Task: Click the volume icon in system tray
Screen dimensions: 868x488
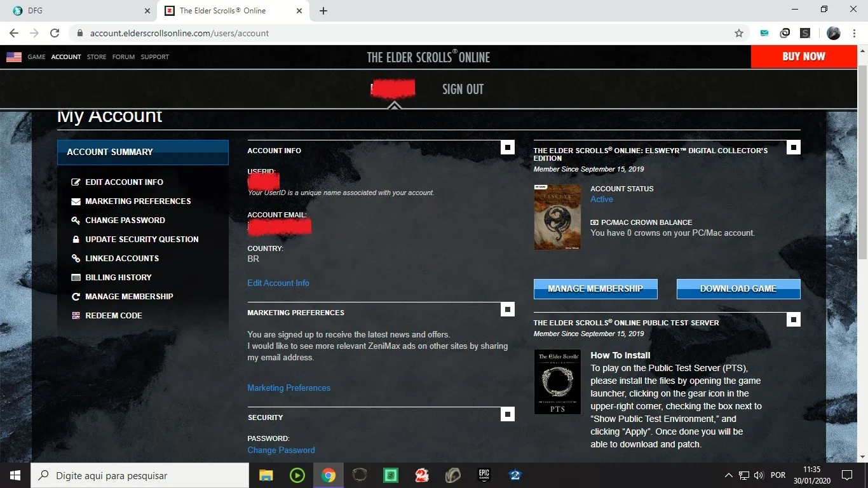Action: point(759,475)
